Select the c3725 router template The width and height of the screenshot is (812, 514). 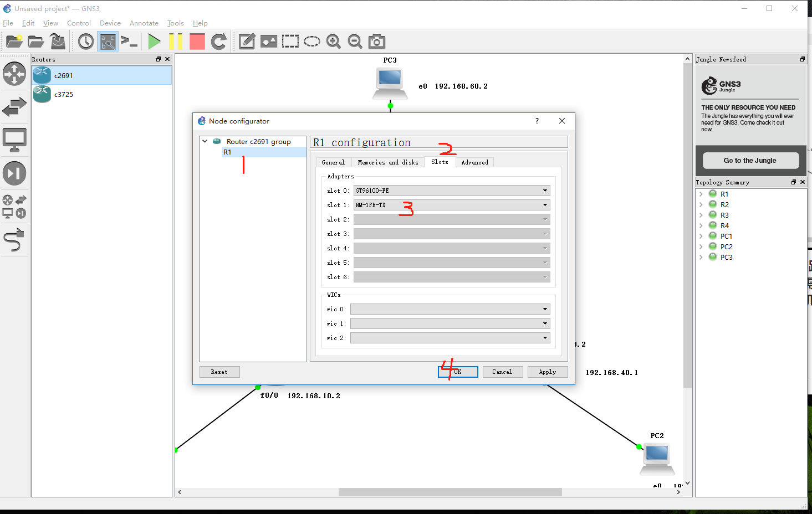click(x=102, y=94)
